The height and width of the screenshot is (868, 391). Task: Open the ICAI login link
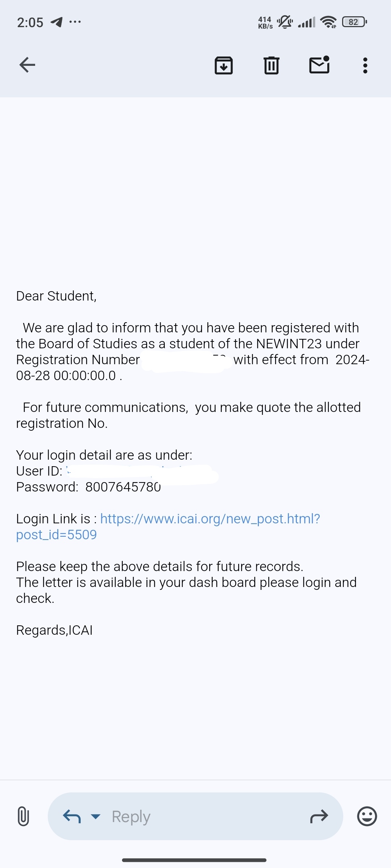coord(210,519)
